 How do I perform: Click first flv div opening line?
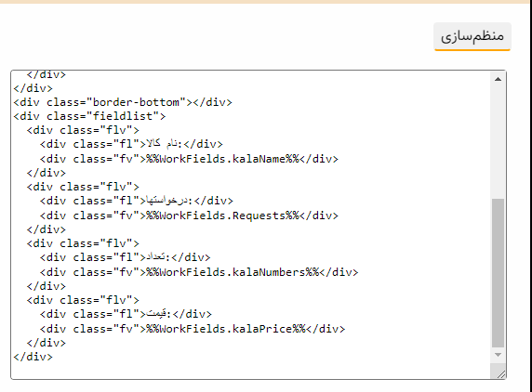coord(83,130)
